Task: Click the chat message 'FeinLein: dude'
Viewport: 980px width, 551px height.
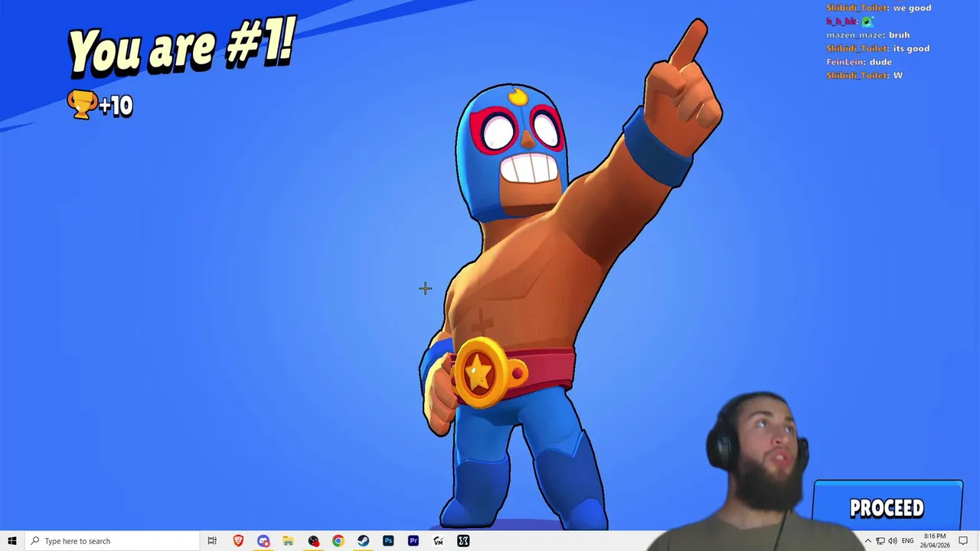Action: point(859,62)
